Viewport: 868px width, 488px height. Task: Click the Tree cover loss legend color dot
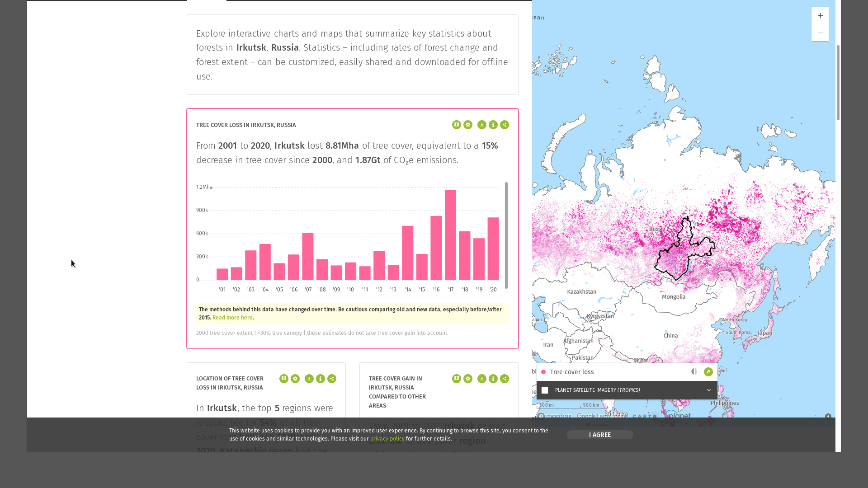(x=543, y=372)
